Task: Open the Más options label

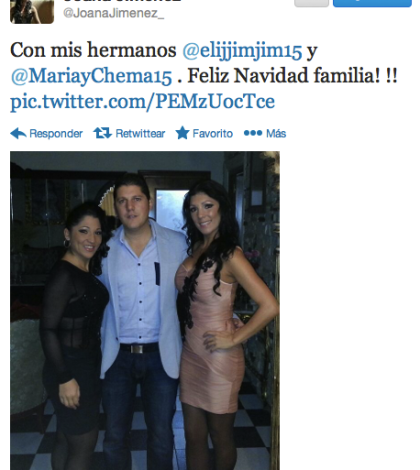Action: point(276,133)
